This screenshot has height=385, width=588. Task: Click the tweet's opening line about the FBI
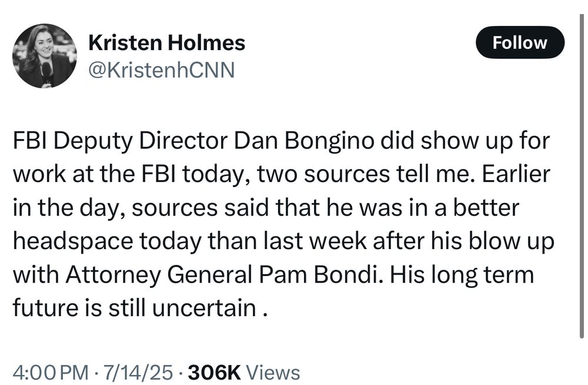click(282, 140)
